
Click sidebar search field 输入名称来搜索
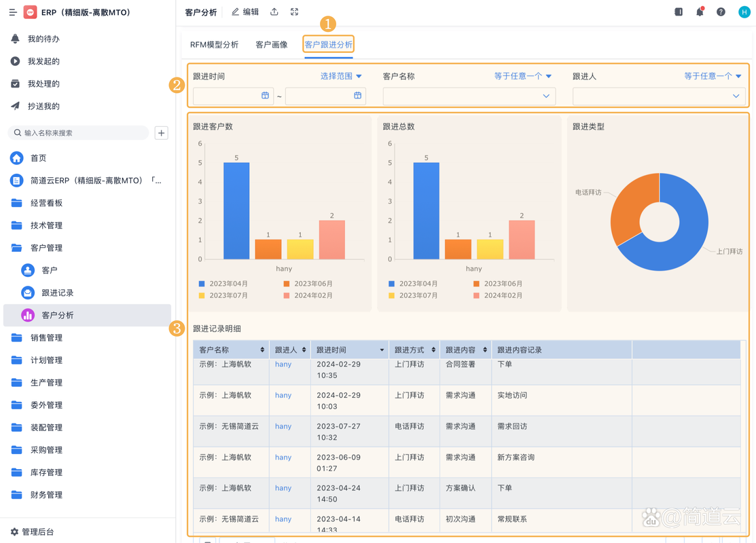coord(79,133)
